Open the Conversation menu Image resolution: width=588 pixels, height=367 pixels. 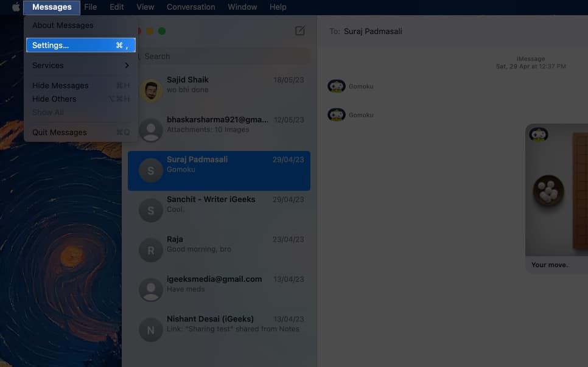pyautogui.click(x=191, y=7)
